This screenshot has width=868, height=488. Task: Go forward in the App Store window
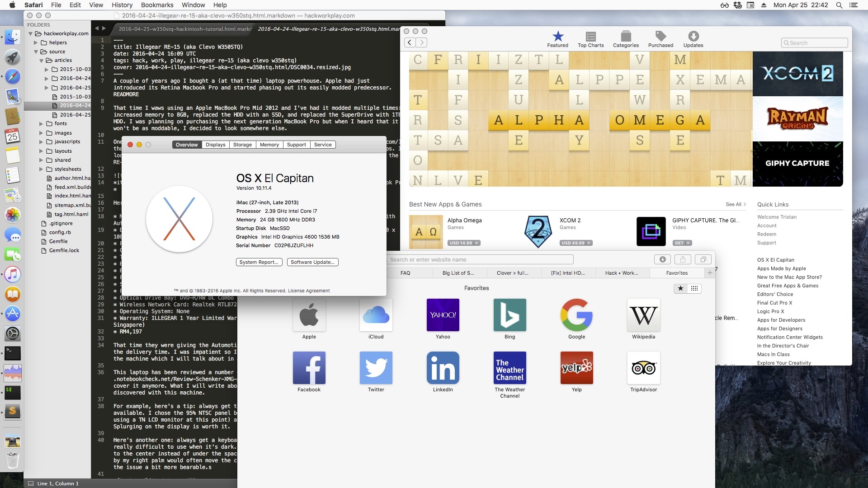[x=421, y=42]
